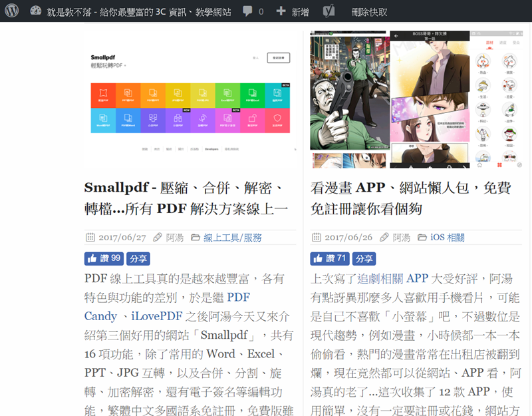Click the dashboard gauge icon beside site name
The image size is (532, 416).
pos(36,11)
